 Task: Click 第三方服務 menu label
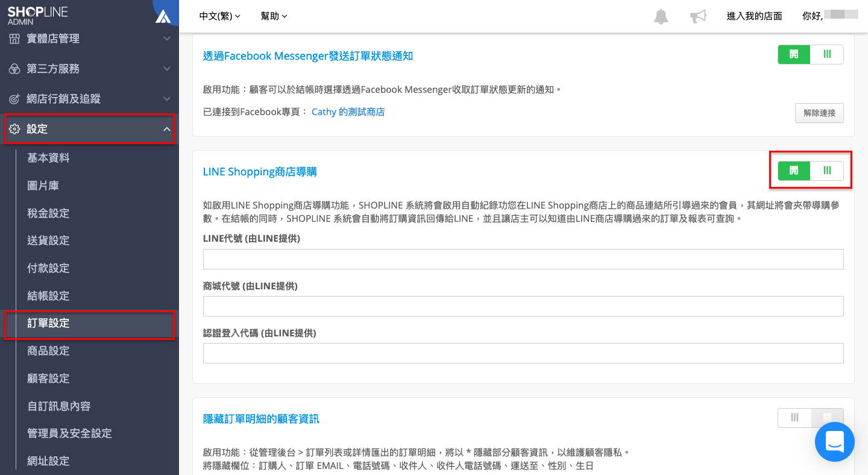tap(53, 69)
